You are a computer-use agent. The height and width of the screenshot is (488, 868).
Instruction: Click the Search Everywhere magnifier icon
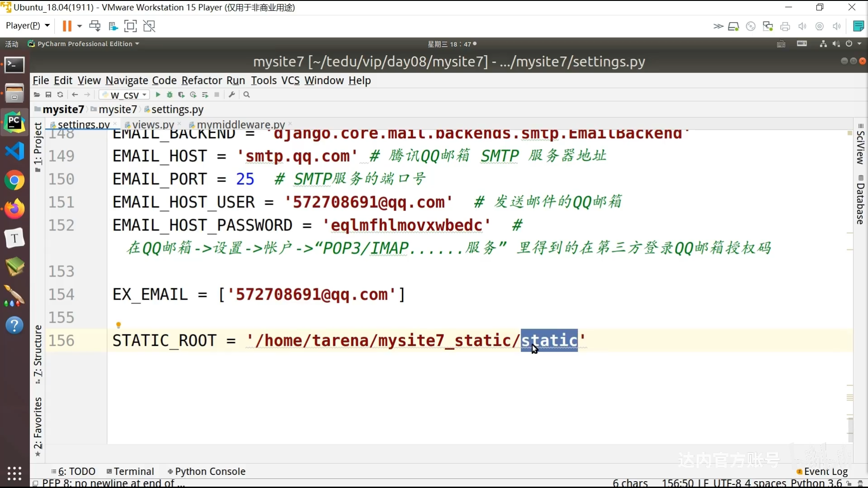pyautogui.click(x=246, y=95)
